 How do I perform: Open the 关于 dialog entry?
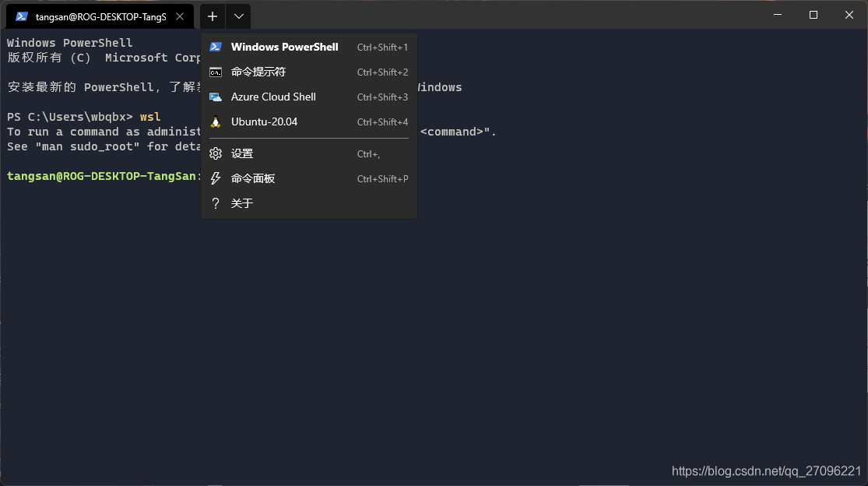[x=309, y=204]
